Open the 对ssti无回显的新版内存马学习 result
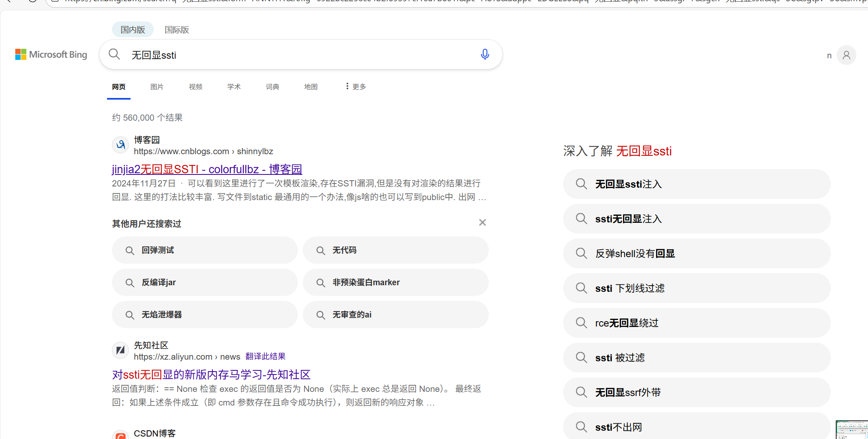868x439 pixels. tap(211, 375)
